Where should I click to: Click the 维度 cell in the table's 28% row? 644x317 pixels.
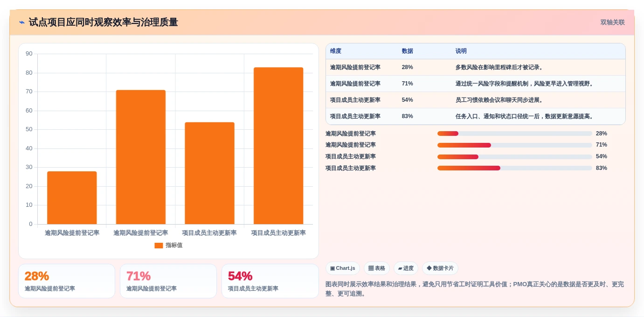(355, 67)
